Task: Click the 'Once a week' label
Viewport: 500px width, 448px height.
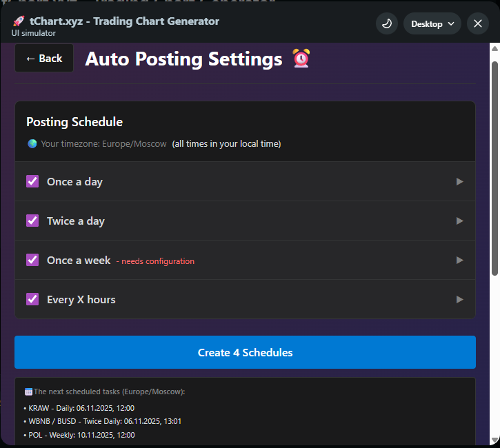Action: [79, 261]
